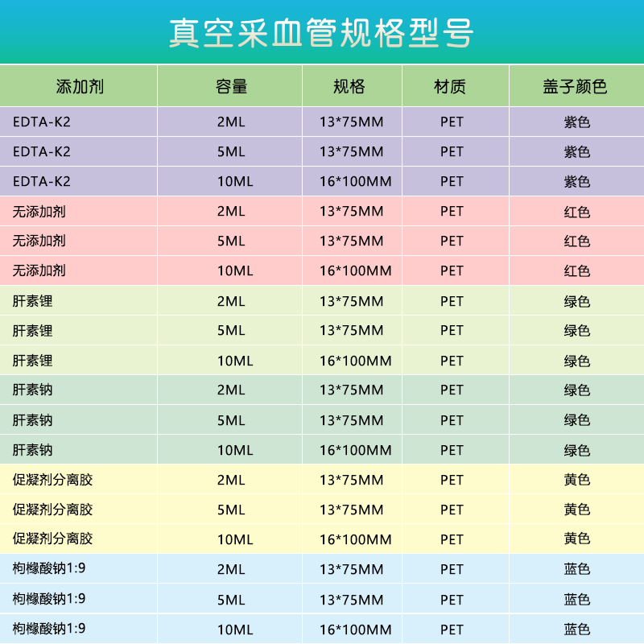Image resolution: width=644 pixels, height=644 pixels.
Task: Select 促凝剂分离胶 in the 5ML row
Action: [52, 510]
